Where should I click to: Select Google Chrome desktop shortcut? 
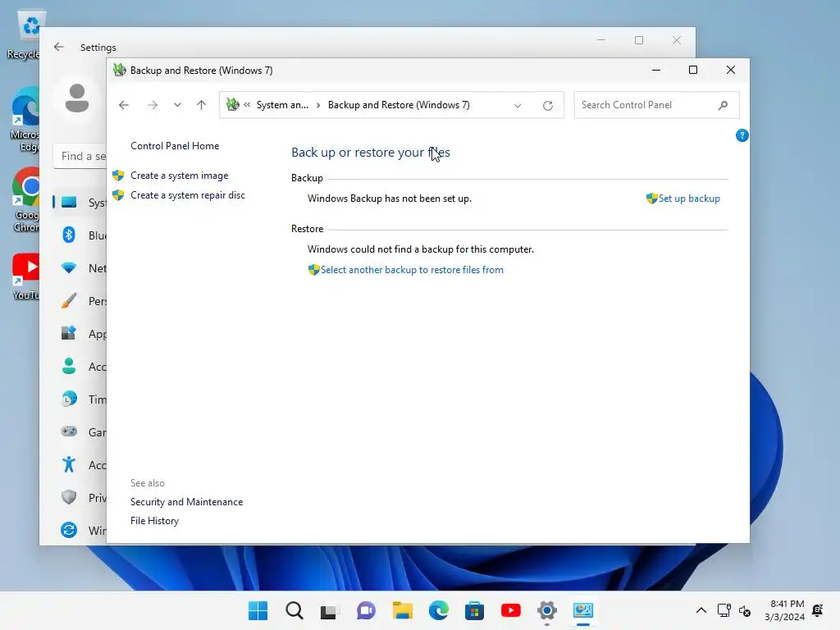pyautogui.click(x=25, y=200)
